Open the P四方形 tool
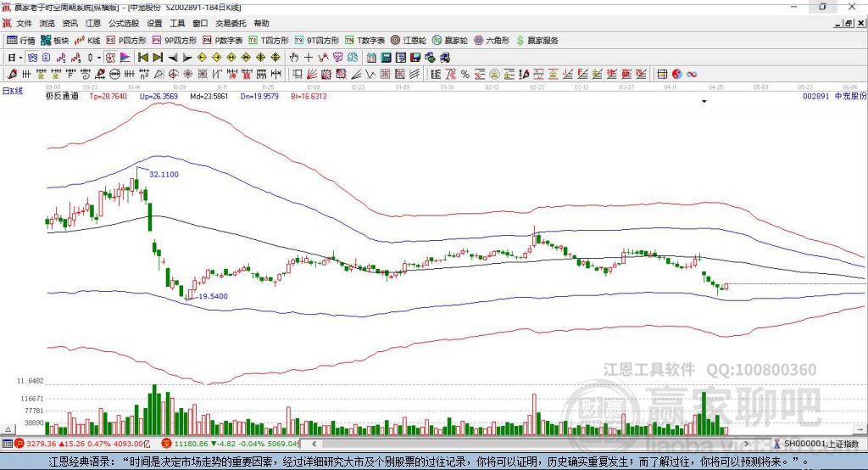The height and width of the screenshot is (470, 868). [126, 41]
